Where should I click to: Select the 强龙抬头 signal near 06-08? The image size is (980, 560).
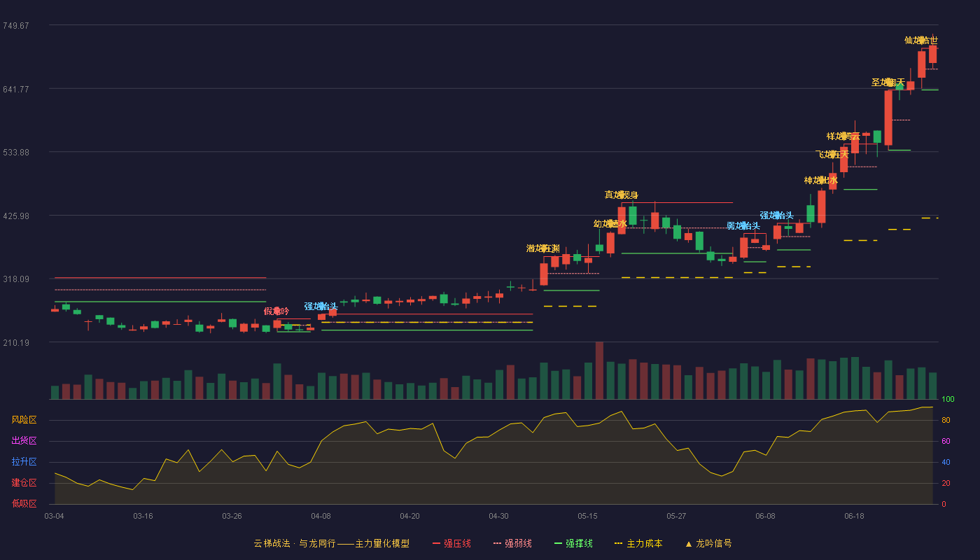[777, 215]
